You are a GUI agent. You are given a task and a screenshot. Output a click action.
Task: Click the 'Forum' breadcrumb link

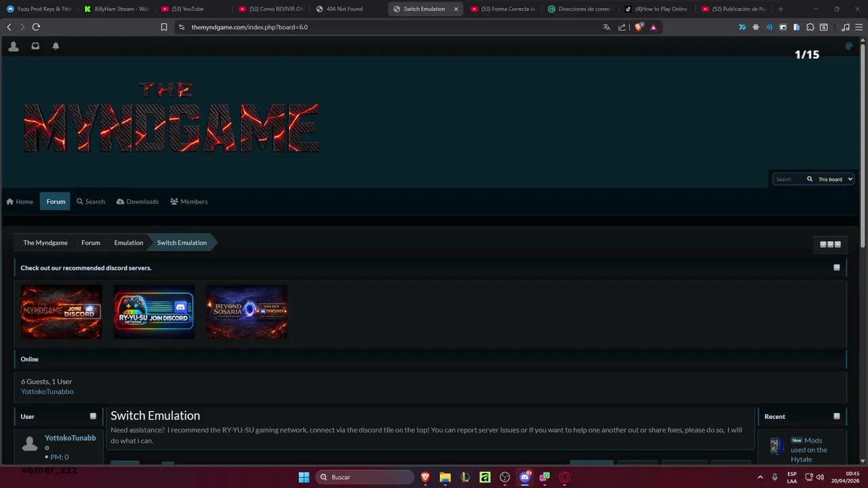(91, 243)
